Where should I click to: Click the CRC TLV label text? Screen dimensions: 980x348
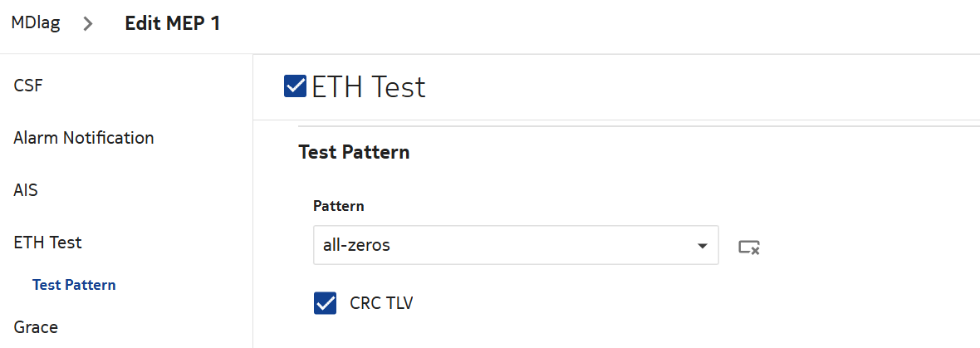click(x=381, y=303)
